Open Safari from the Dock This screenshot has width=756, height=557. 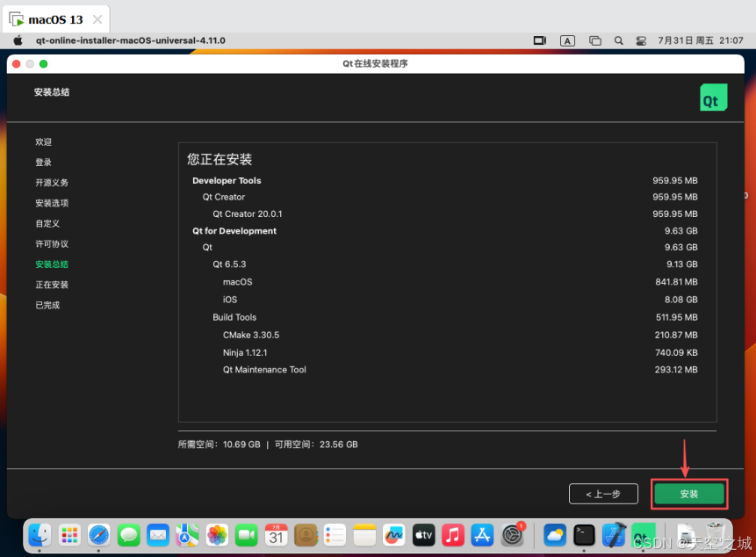99,535
